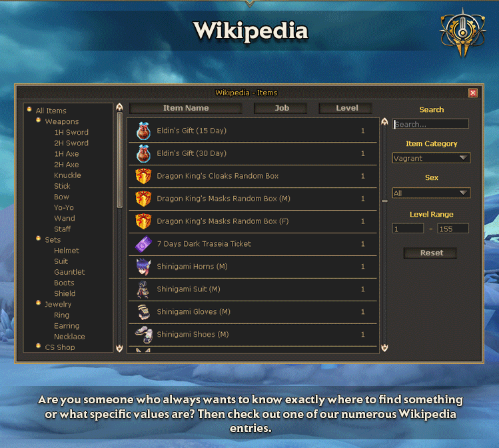This screenshot has height=448, width=499.
Task: Select Necklace under Jewelry
Action: [x=69, y=337]
